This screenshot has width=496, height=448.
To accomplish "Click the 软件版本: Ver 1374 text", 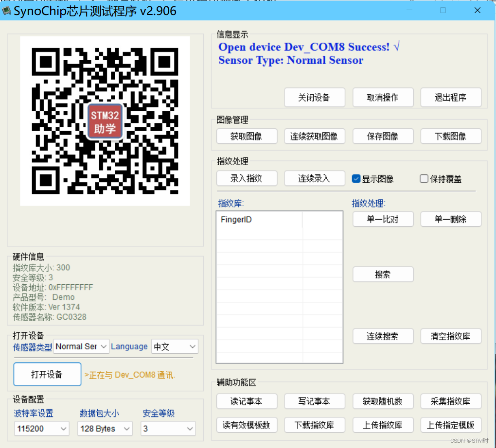I will 46,307.
